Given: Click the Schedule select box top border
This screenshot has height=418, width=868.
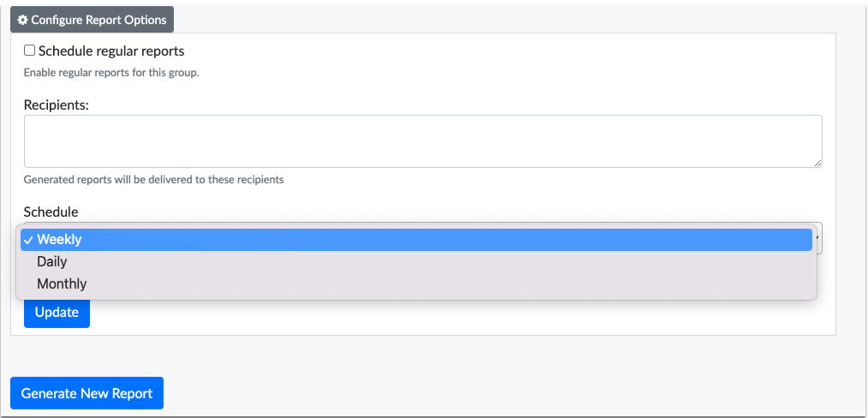Looking at the screenshot, I should pos(423,223).
